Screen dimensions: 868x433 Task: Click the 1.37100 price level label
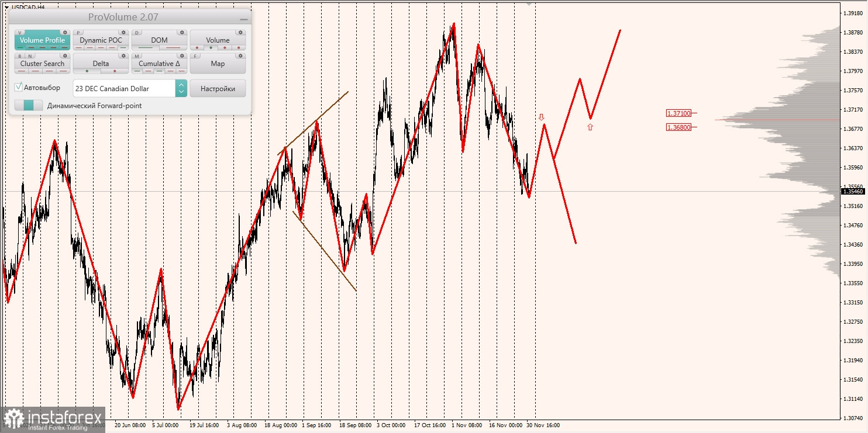tap(678, 113)
